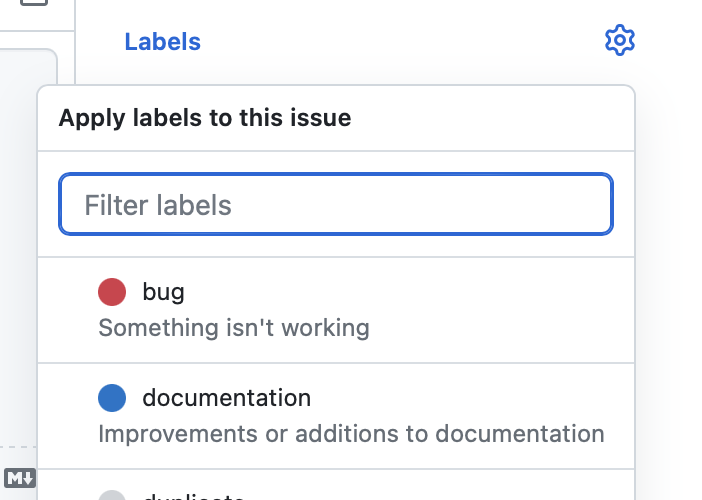Image resolution: width=702 pixels, height=500 pixels.
Task: Toggle the partially visible duplicate label
Action: pyautogui.click(x=336, y=485)
